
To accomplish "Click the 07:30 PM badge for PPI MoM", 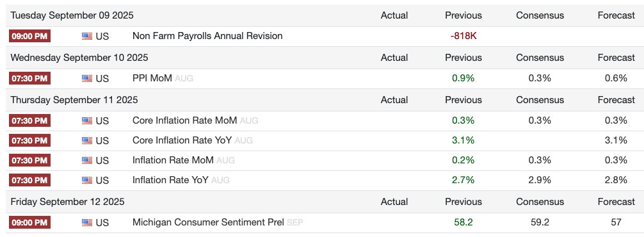I will click(29, 78).
